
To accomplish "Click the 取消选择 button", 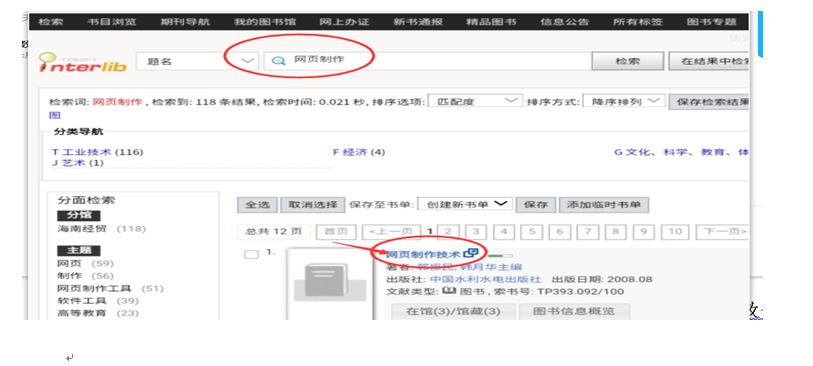I will pos(313,205).
